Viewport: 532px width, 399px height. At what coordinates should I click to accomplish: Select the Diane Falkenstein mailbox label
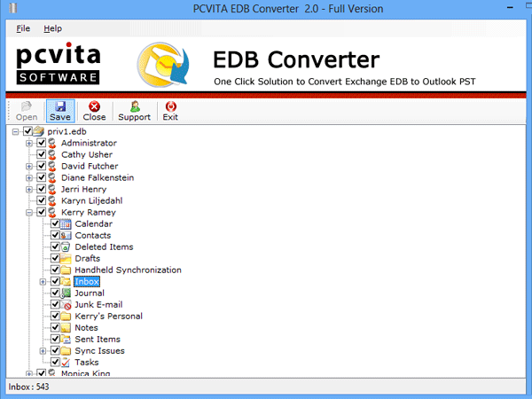(98, 177)
